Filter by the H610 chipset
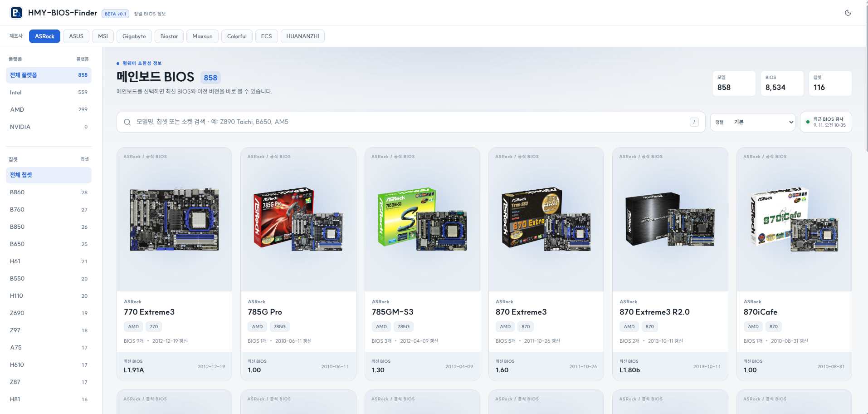The width and height of the screenshot is (868, 414). pos(49,365)
